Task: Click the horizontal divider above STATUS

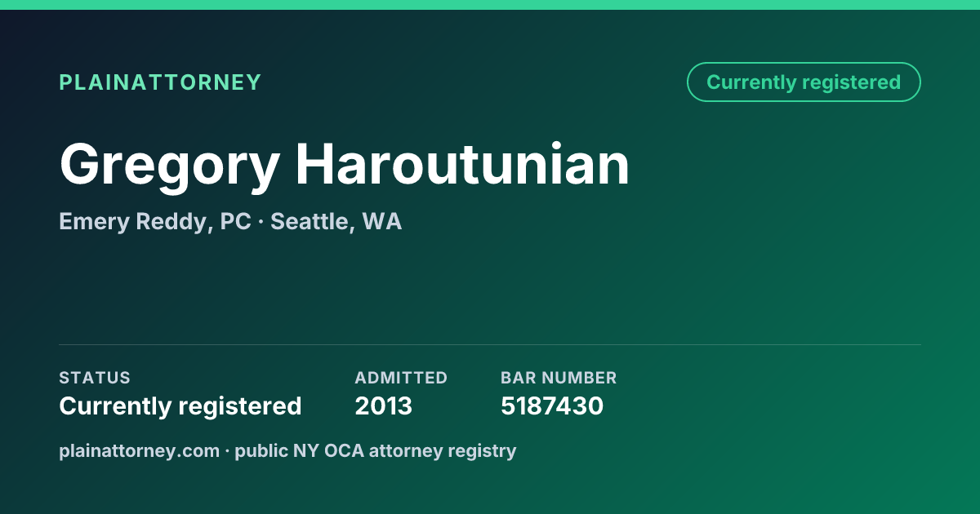Action: (490, 344)
